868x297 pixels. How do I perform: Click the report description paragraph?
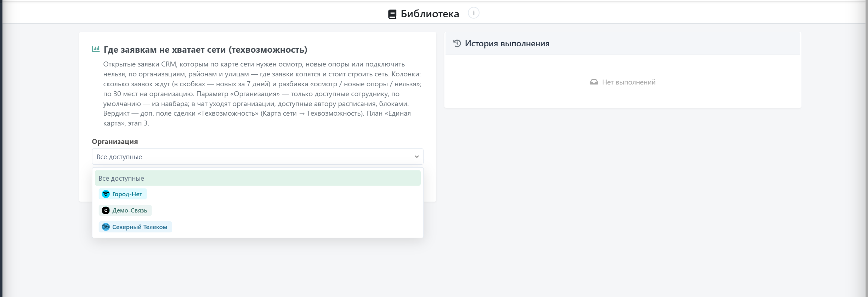click(x=262, y=94)
